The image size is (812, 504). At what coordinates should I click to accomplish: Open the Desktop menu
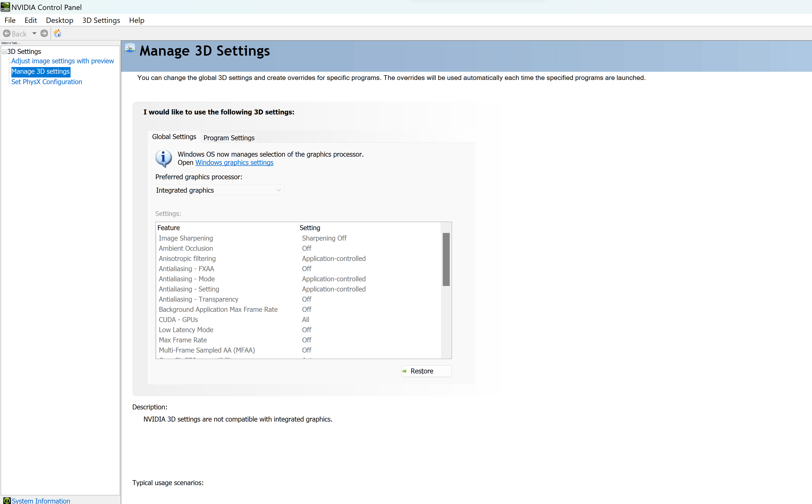pyautogui.click(x=60, y=20)
